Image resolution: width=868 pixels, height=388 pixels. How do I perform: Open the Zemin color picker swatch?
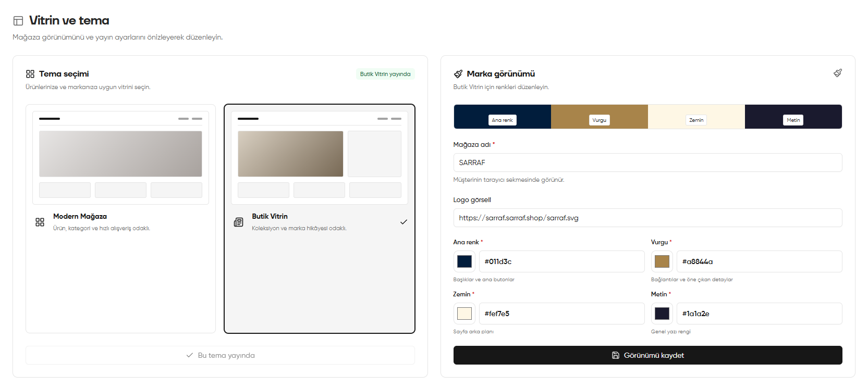click(x=464, y=314)
